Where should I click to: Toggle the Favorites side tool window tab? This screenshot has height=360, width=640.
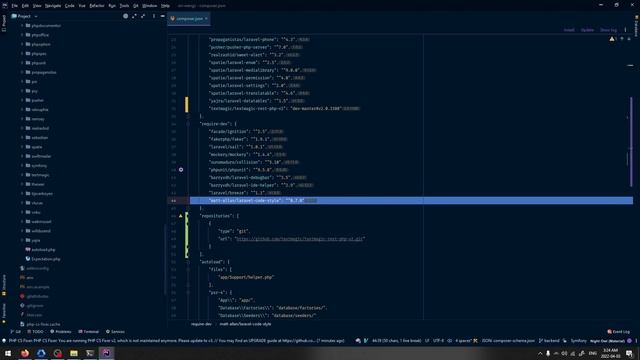(4, 313)
